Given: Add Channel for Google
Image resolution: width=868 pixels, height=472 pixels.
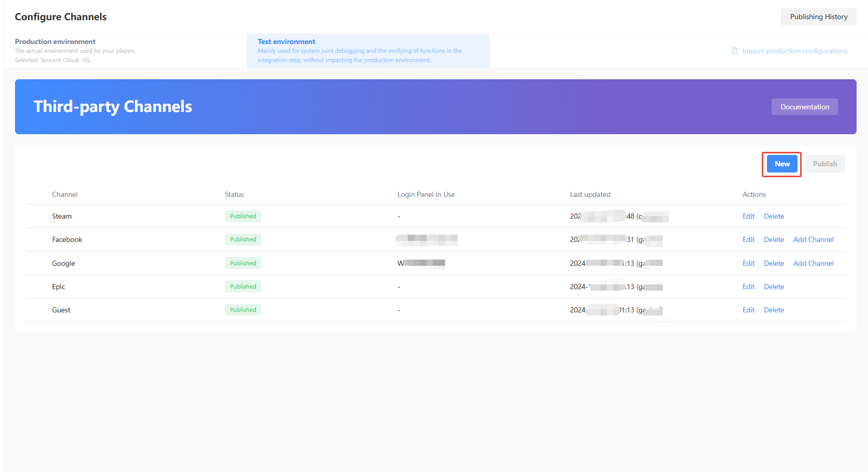Looking at the screenshot, I should click(814, 263).
